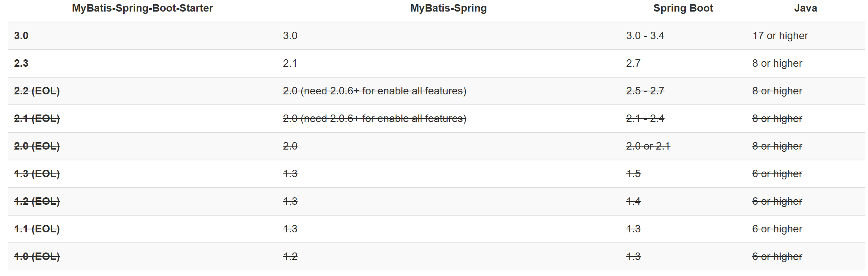The width and height of the screenshot is (868, 276).
Task: Click MyBatis-Spring 2.1 cell
Action: pos(290,63)
